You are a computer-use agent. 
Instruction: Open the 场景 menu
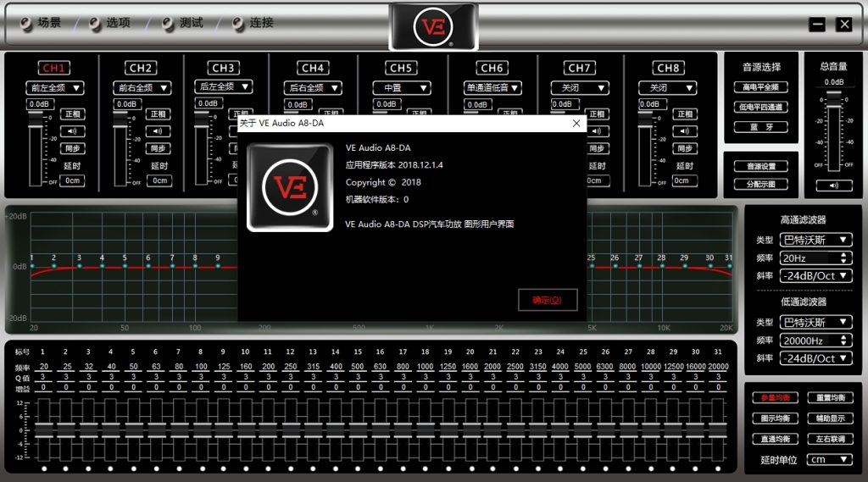coord(41,23)
